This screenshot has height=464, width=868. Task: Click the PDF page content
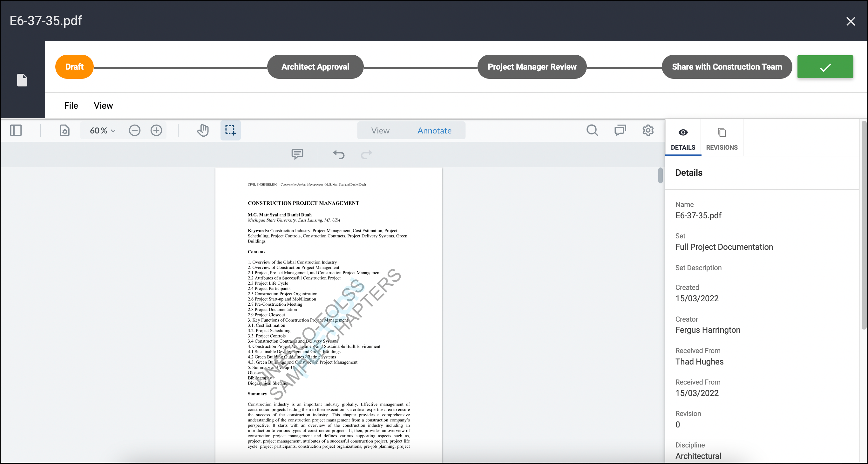coord(329,314)
